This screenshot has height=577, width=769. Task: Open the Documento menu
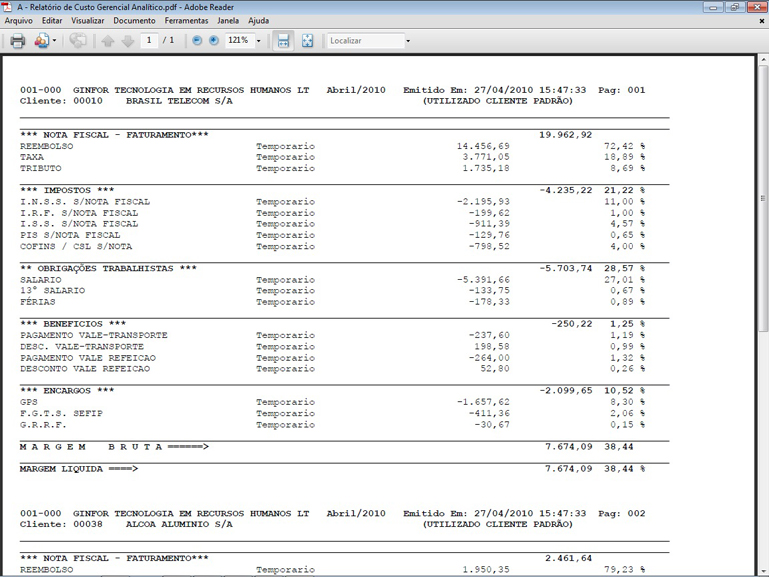click(134, 21)
